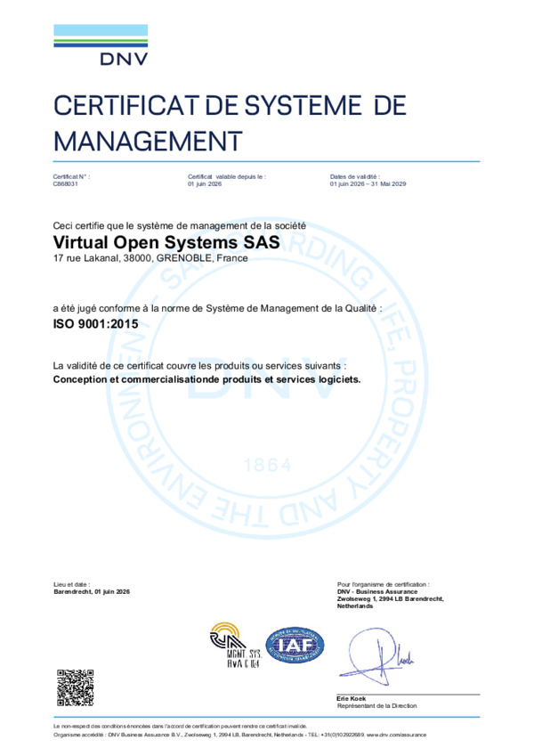This screenshot has height=756, width=534.
Task: Select 'DNV - Business Assurance' text
Action: 376,591
